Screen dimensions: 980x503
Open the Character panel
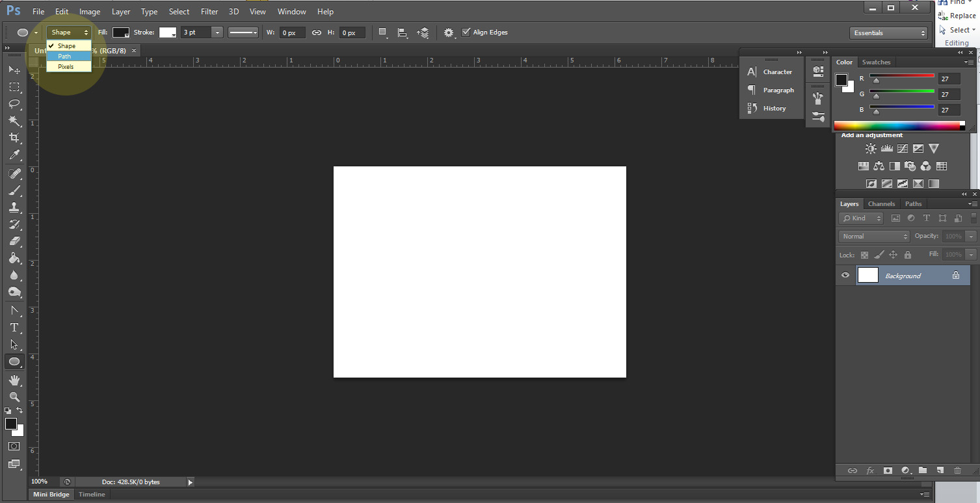(x=777, y=72)
